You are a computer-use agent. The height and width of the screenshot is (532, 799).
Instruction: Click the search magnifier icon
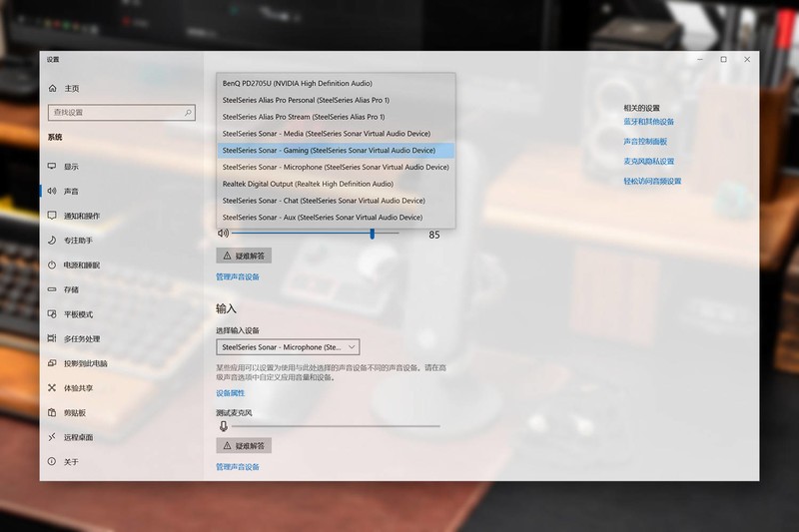188,113
